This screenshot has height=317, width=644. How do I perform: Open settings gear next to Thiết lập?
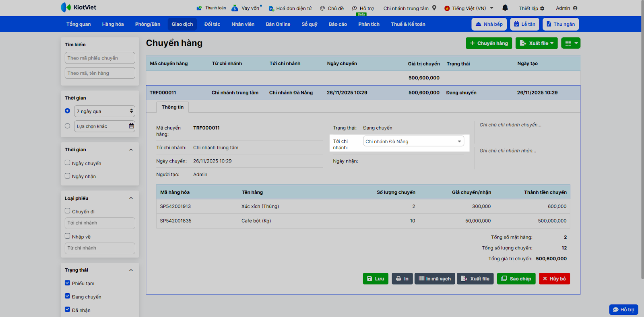point(542,8)
